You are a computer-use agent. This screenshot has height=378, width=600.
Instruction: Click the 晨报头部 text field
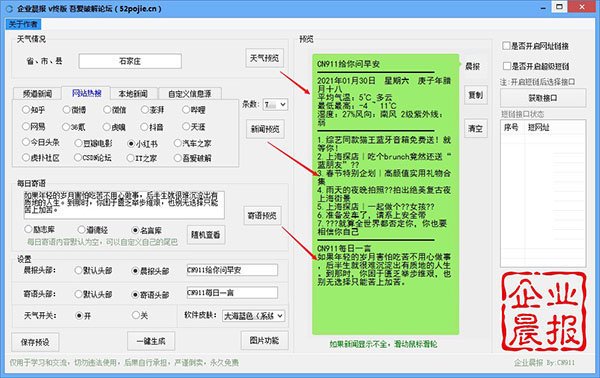[x=232, y=270]
